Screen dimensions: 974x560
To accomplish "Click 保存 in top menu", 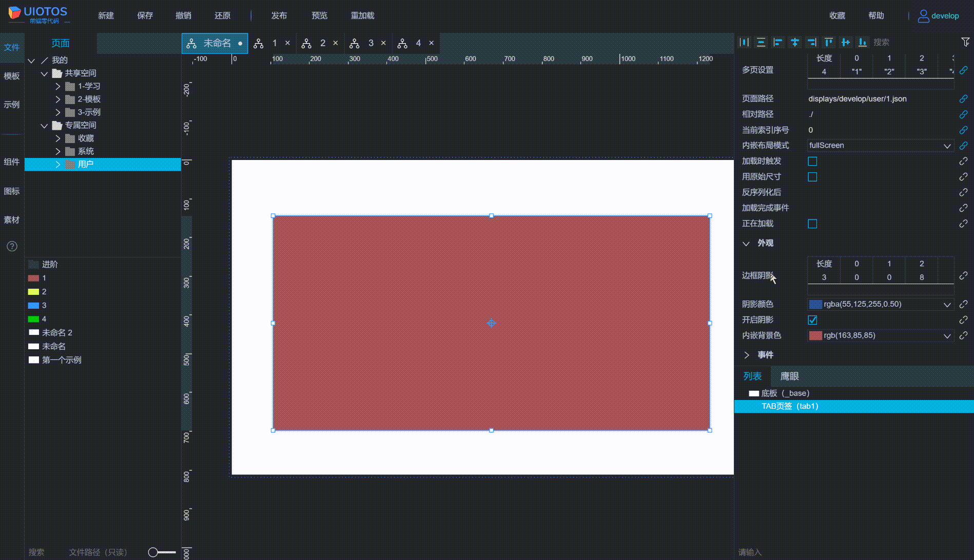I will pyautogui.click(x=145, y=16).
